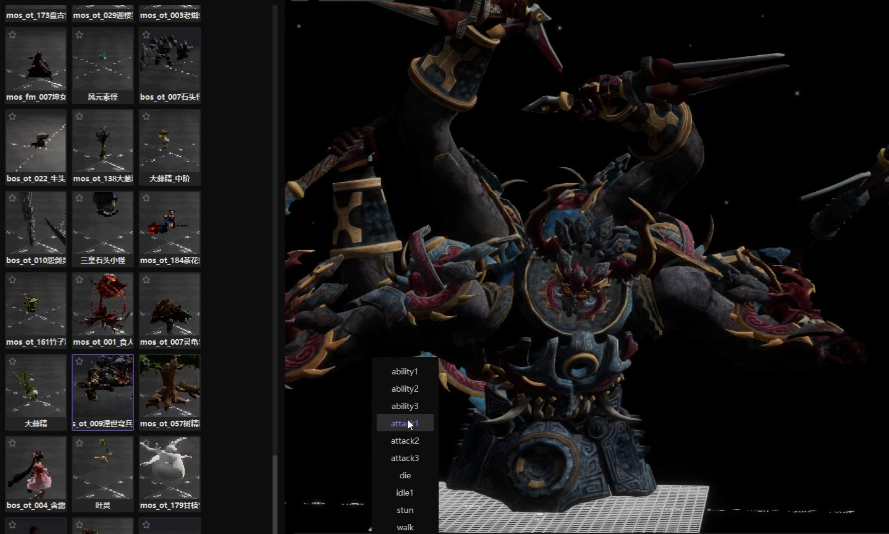Open the white mos_ot_179 creature thumbnail
Viewport: 889px width, 534px height.
pos(170,473)
